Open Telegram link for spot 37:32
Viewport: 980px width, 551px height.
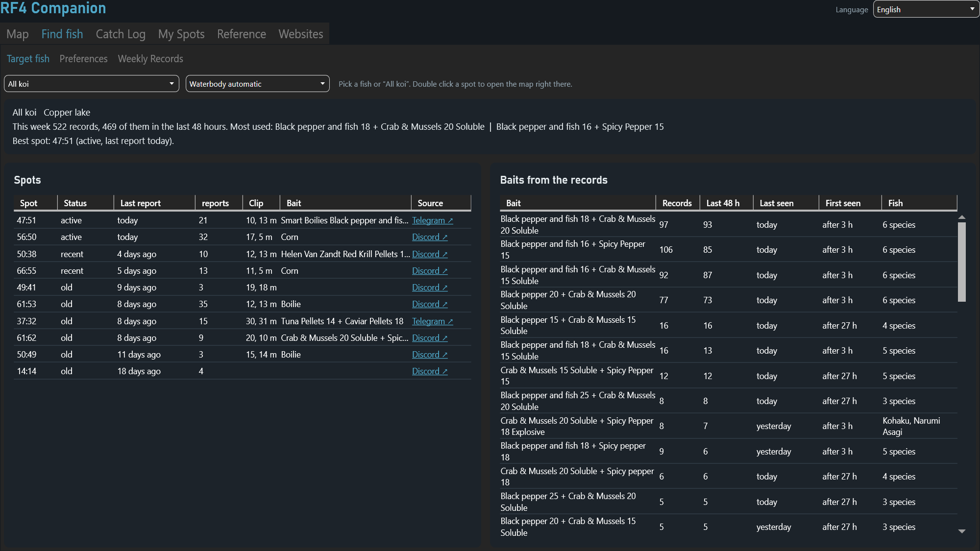point(432,321)
